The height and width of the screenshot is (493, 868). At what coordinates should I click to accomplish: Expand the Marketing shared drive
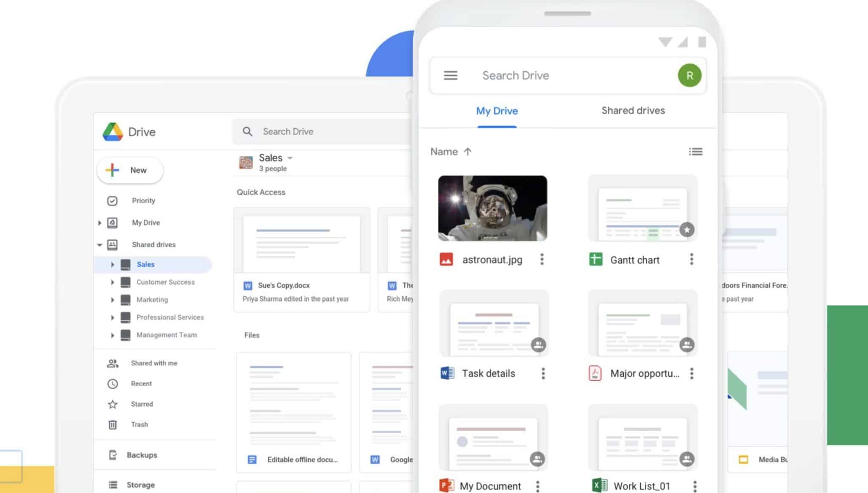click(x=112, y=300)
